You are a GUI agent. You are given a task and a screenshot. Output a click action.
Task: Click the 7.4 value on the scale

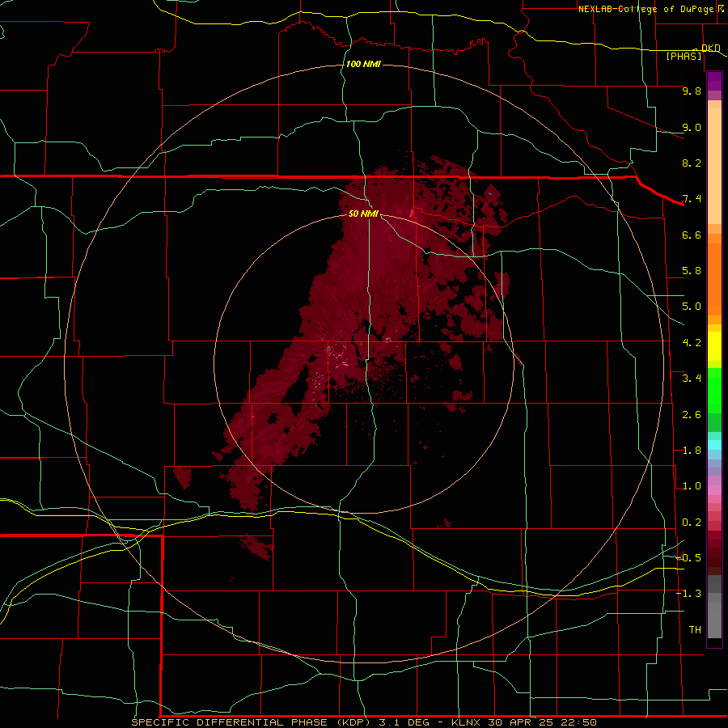[x=692, y=199]
